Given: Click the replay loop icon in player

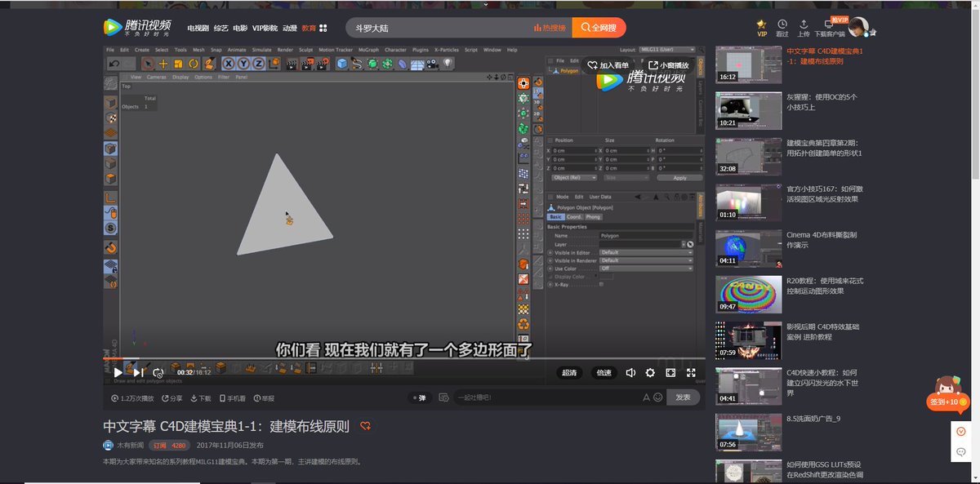Looking at the screenshot, I should pyautogui.click(x=158, y=372).
